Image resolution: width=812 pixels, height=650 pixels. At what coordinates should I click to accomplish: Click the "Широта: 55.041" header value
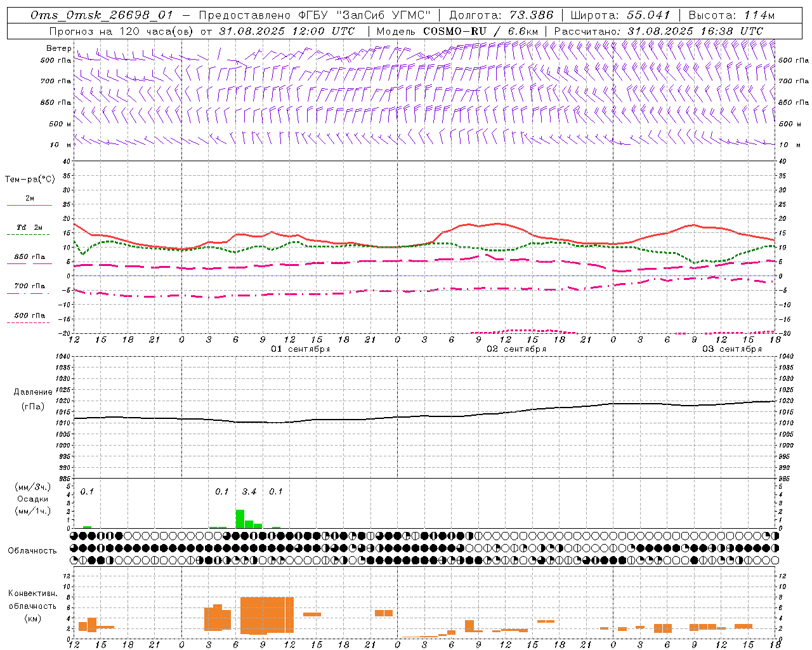pos(620,16)
